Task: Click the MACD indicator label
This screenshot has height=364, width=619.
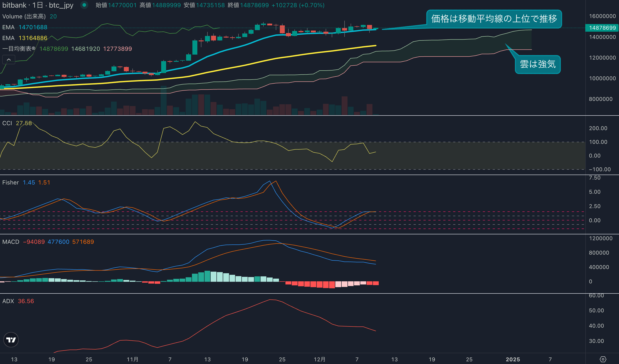Action: click(x=11, y=242)
